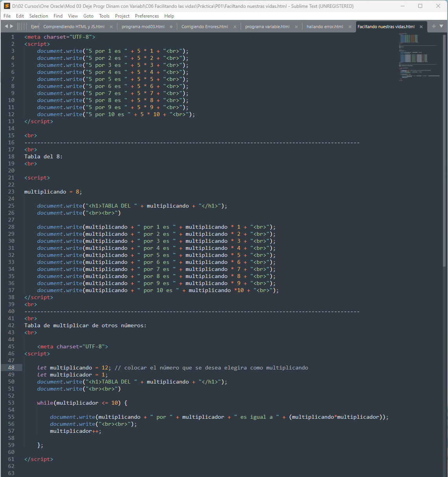Open the View menu
Image resolution: width=448 pixels, height=477 pixels.
coord(73,16)
